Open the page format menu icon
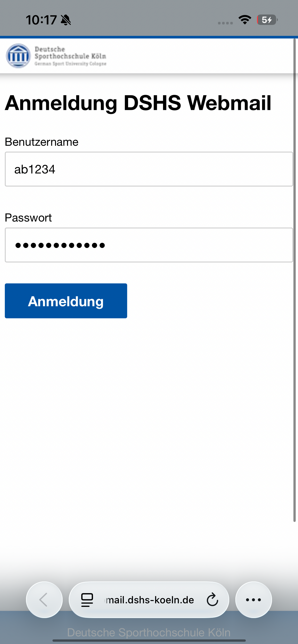 pos(87,600)
